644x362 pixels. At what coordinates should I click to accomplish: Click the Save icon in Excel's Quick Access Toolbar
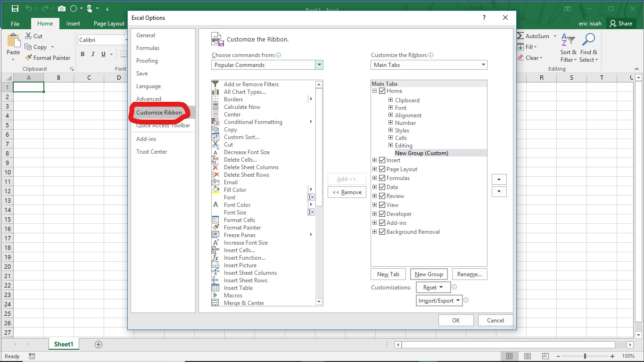pos(15,8)
